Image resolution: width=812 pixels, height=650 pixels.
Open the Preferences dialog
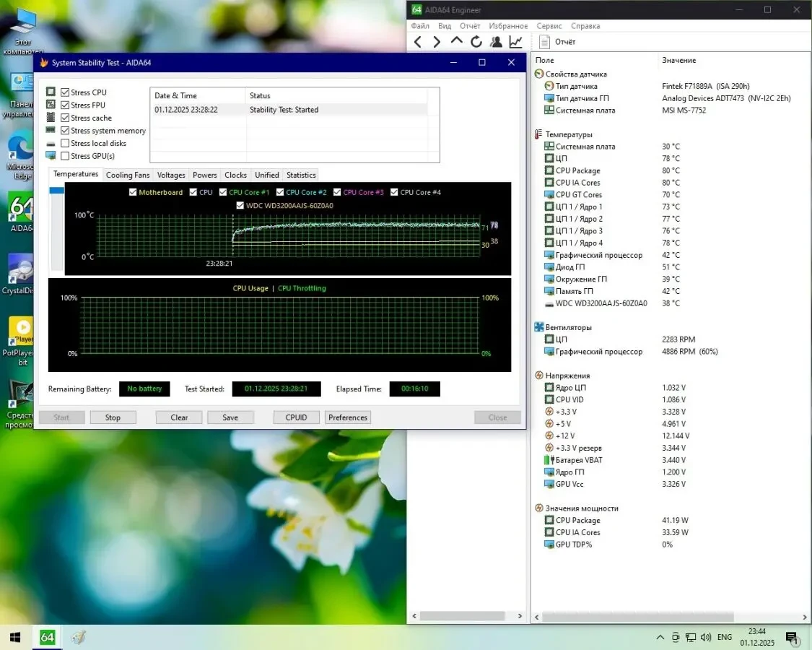click(x=347, y=417)
